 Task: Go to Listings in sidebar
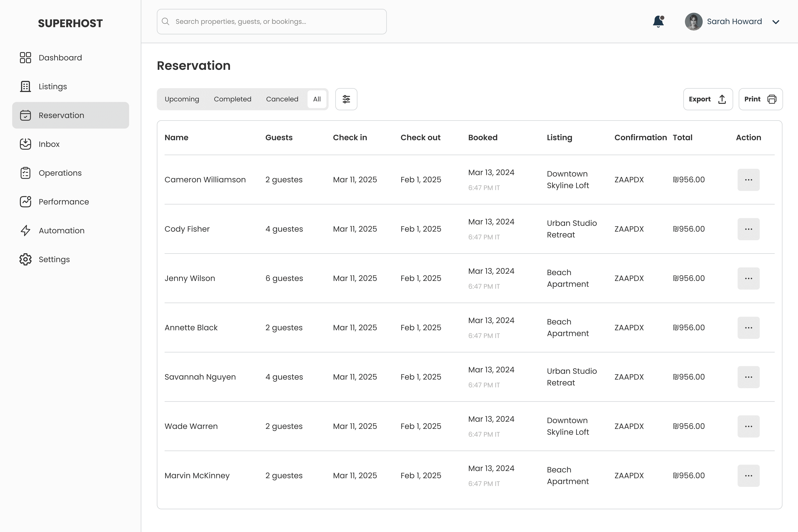tap(53, 86)
